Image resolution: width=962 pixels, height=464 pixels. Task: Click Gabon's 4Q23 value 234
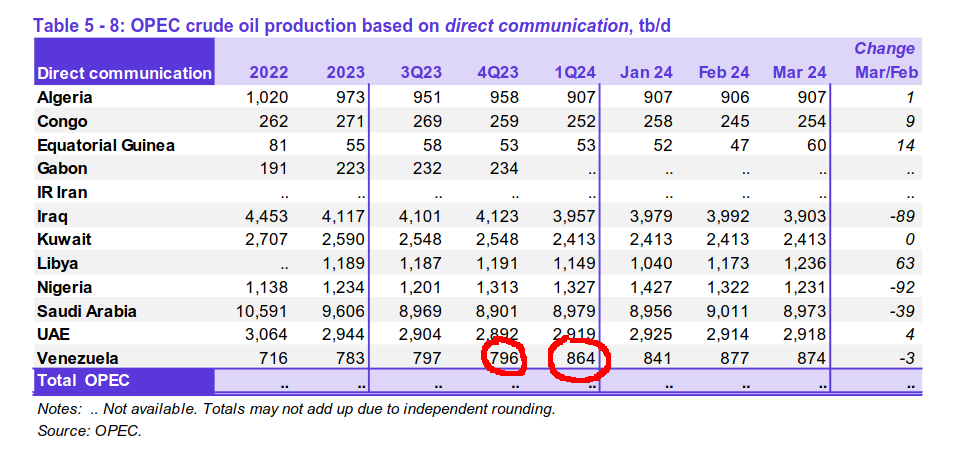tap(503, 168)
